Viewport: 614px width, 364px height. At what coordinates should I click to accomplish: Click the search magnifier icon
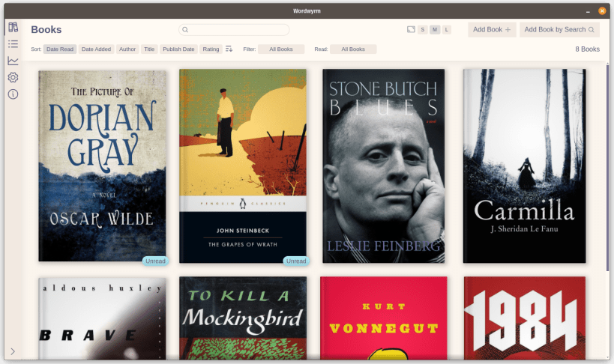[x=185, y=30]
